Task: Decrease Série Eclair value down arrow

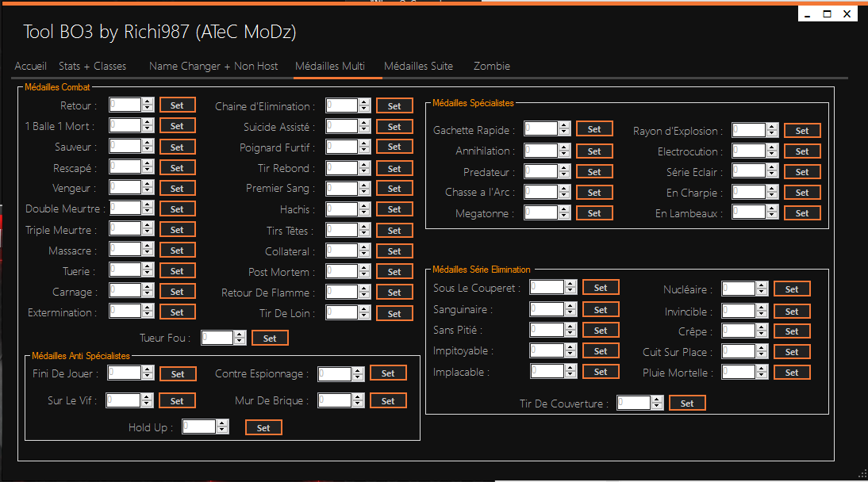Action: tap(772, 175)
